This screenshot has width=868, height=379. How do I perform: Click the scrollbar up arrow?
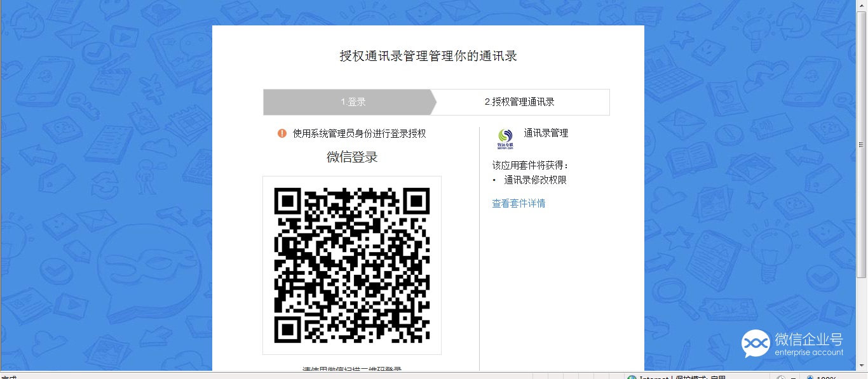coord(862,6)
